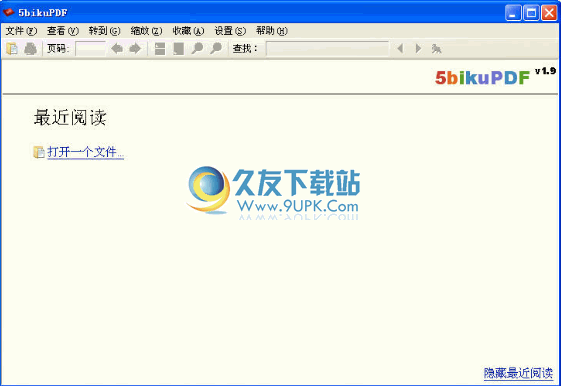
Task: Maximize the 5bikuPDF window
Action: tap(531, 13)
